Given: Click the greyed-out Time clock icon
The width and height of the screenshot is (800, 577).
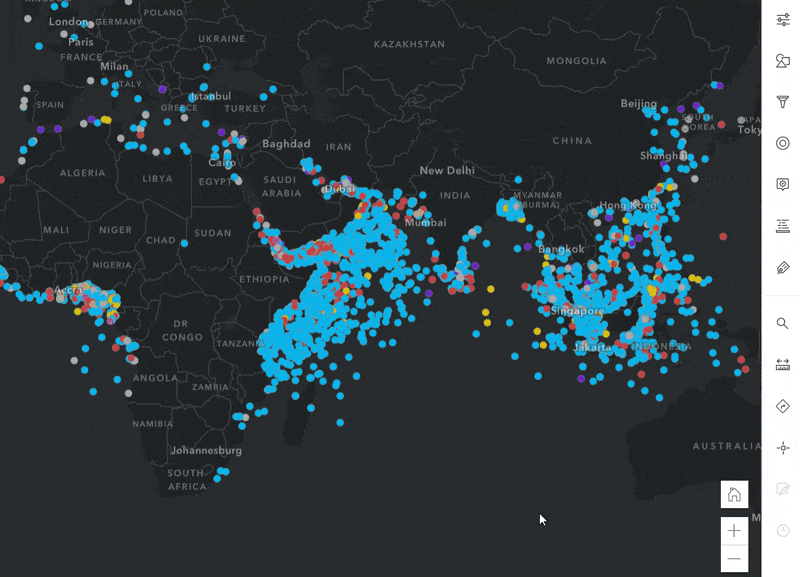Looking at the screenshot, I should click(x=783, y=531).
